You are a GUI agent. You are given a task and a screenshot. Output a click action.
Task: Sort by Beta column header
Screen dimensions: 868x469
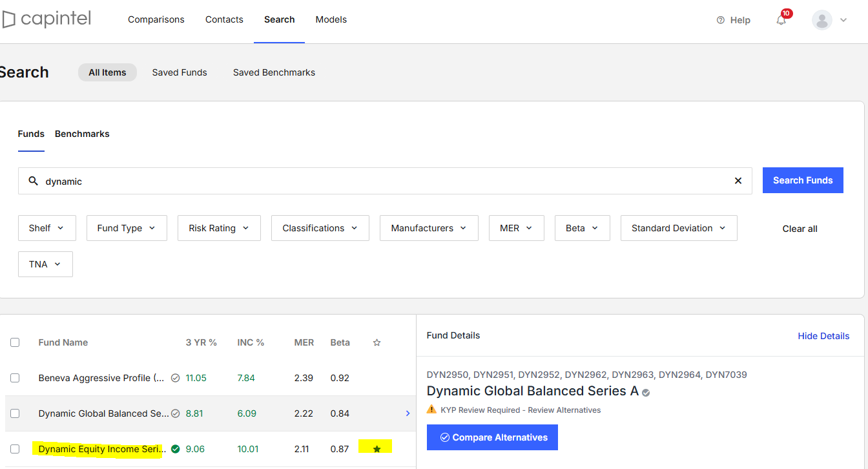pos(340,342)
